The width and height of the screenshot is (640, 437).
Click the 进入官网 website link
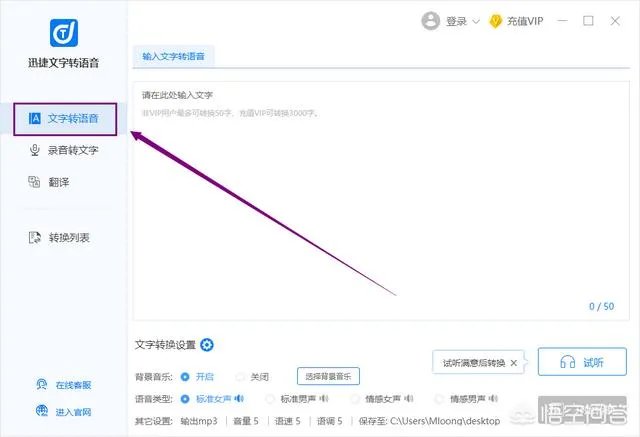click(73, 412)
